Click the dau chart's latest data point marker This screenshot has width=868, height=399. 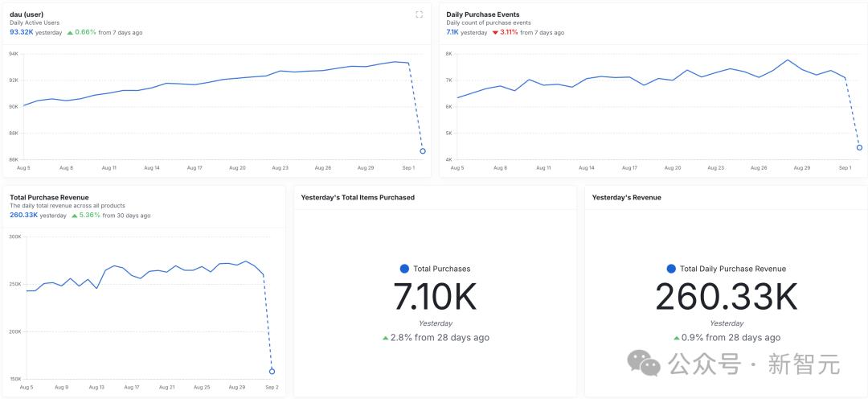pos(423,150)
